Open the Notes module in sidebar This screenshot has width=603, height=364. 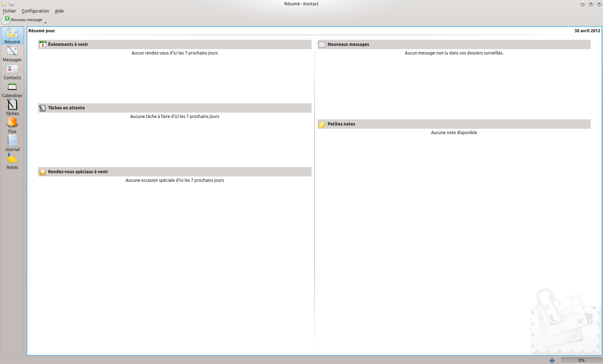click(x=12, y=161)
